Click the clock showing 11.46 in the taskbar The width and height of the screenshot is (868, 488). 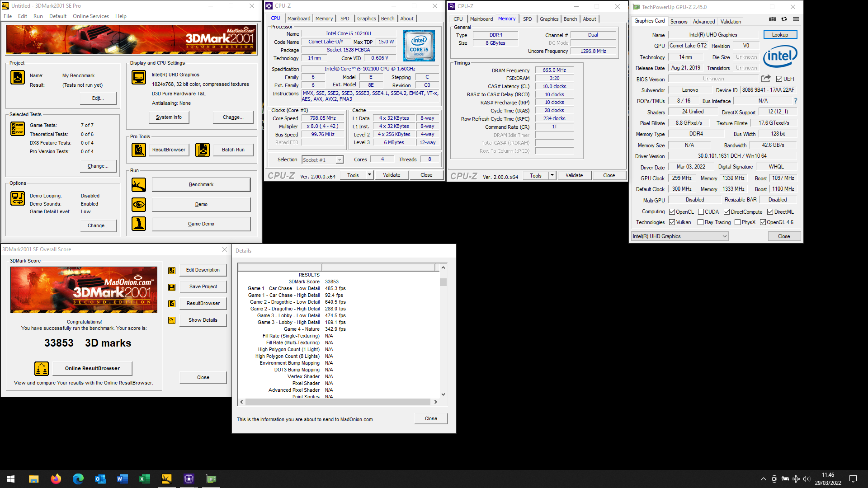(828, 475)
